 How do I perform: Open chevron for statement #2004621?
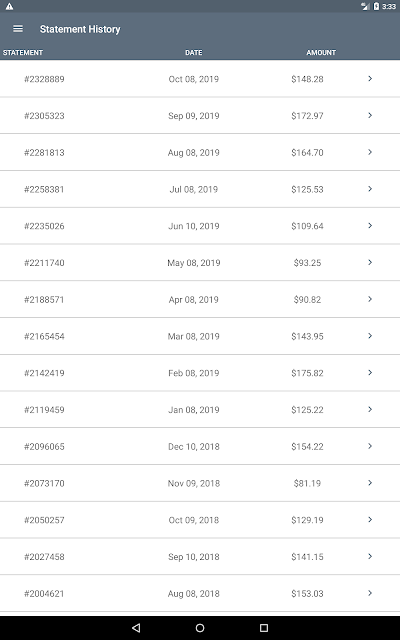tap(370, 593)
